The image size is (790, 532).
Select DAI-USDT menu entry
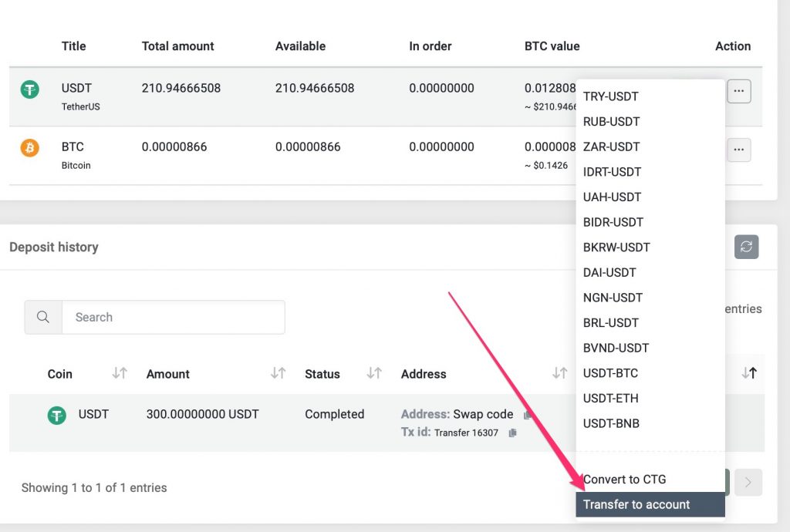(x=650, y=272)
